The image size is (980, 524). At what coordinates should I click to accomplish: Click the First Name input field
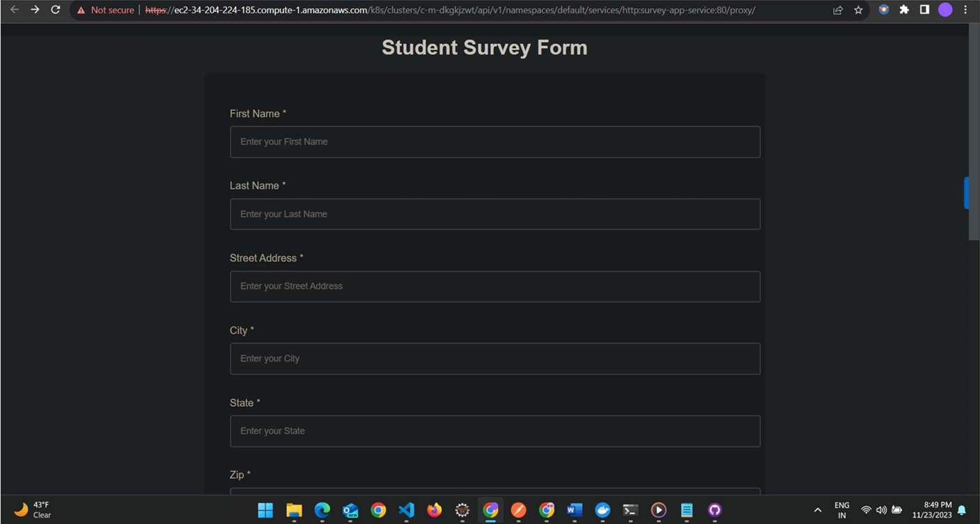(x=495, y=142)
